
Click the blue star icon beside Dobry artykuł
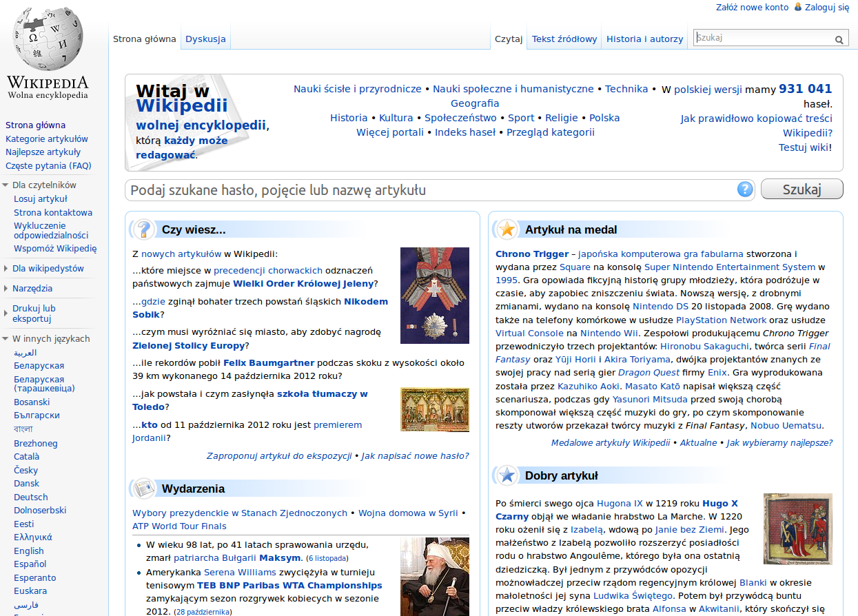pos(507,475)
